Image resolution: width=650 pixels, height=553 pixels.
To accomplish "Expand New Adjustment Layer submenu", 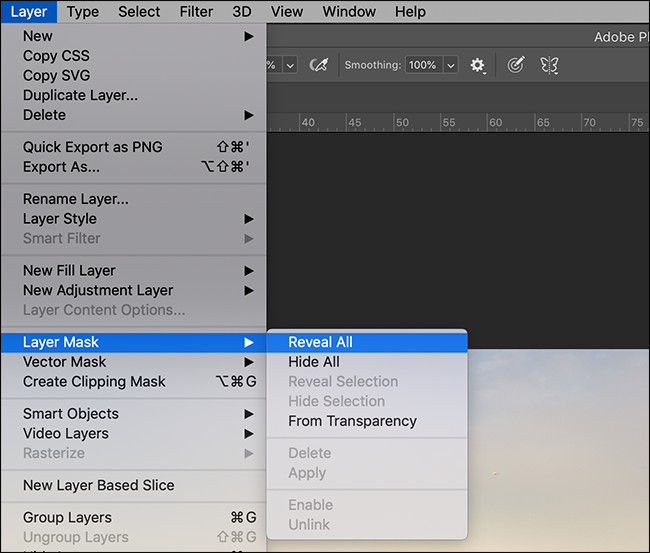I will [133, 290].
